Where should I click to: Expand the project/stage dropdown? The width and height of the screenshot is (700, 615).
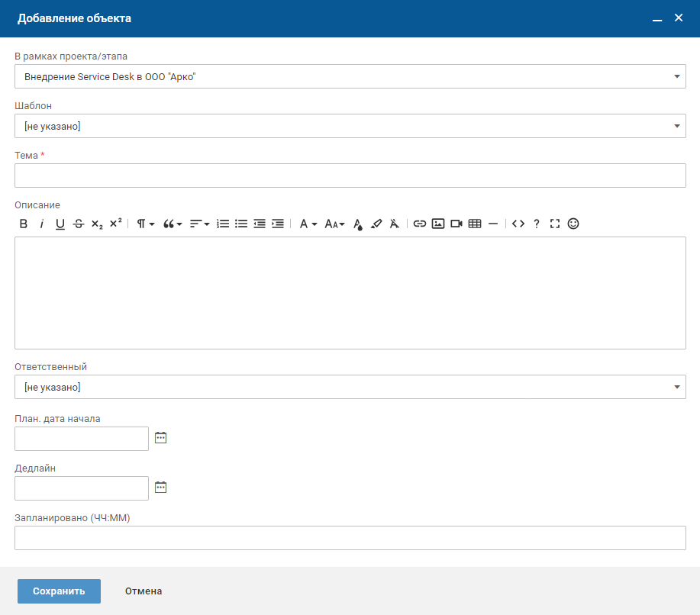(x=350, y=76)
